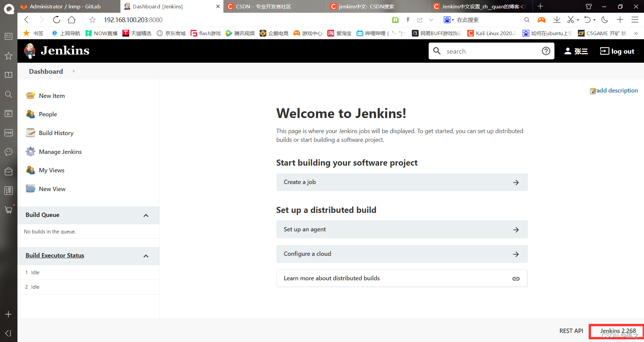The image size is (644, 342).
Task: Expand the Dashboard breadcrumb arrow
Action: click(74, 71)
